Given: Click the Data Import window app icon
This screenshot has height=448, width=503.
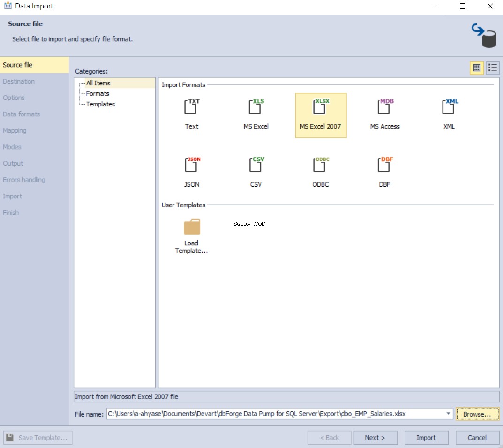Looking at the screenshot, I should click(8, 6).
